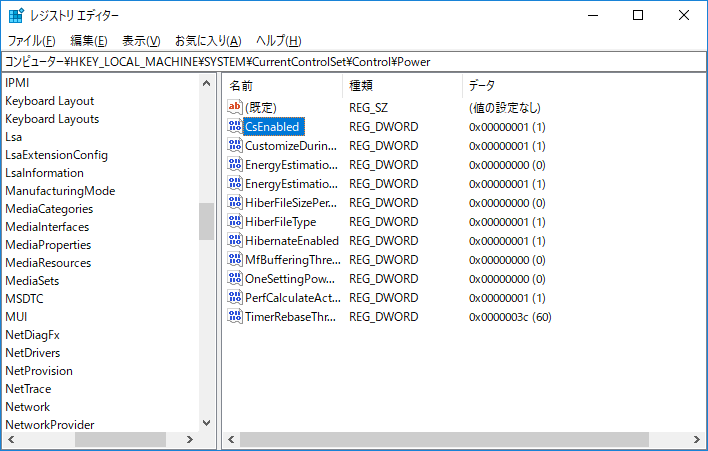708x451 pixels.
Task: Click the DWORD icon beside TimerRebaseThr...
Action: click(235, 316)
